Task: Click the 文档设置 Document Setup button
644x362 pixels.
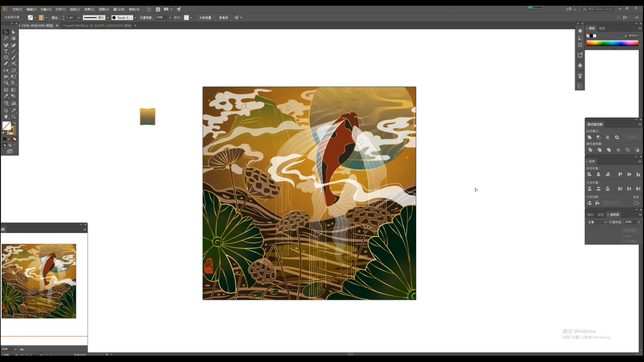Action: point(205,18)
